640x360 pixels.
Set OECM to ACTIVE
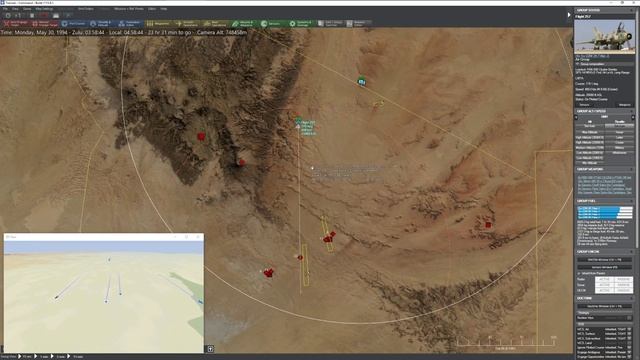coord(604,290)
